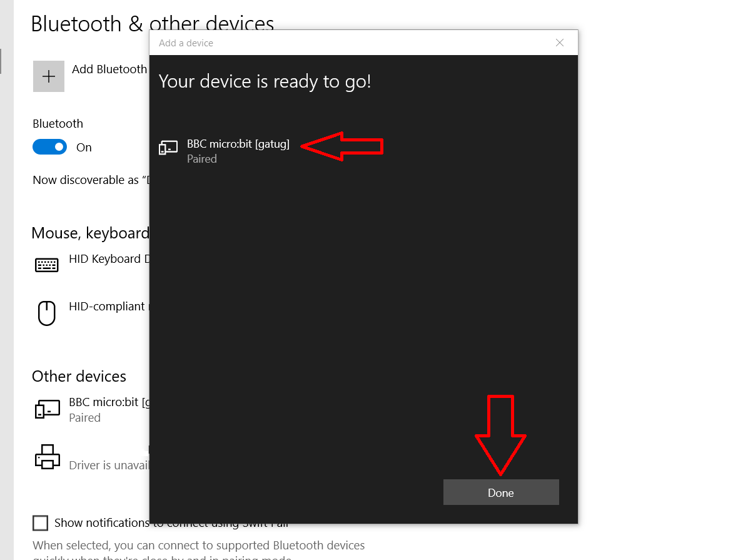Click the plus icon to add Bluetooth device

tap(49, 76)
